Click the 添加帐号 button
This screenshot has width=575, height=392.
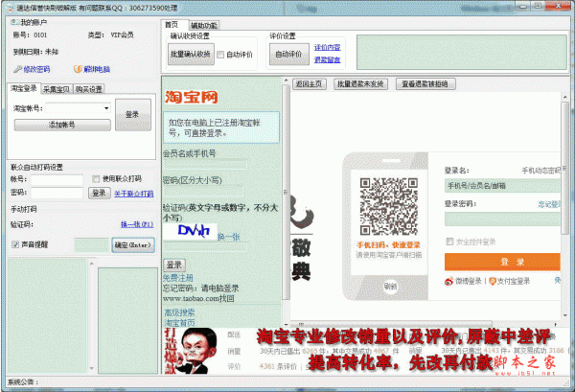(62, 125)
